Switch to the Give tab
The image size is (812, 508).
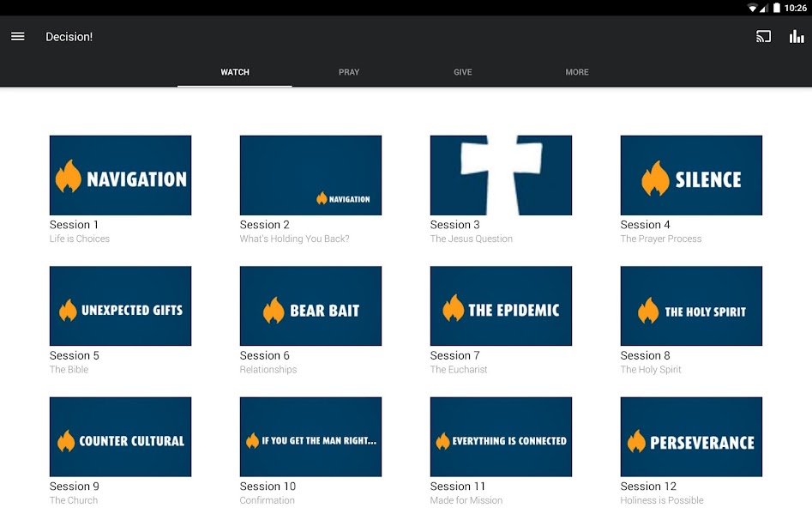click(463, 72)
